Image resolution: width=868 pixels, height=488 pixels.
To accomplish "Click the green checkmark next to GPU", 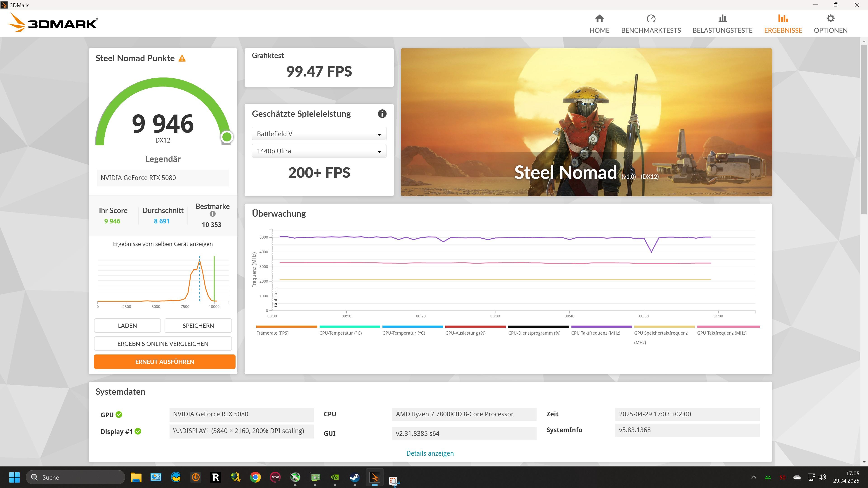I will pos(119,415).
